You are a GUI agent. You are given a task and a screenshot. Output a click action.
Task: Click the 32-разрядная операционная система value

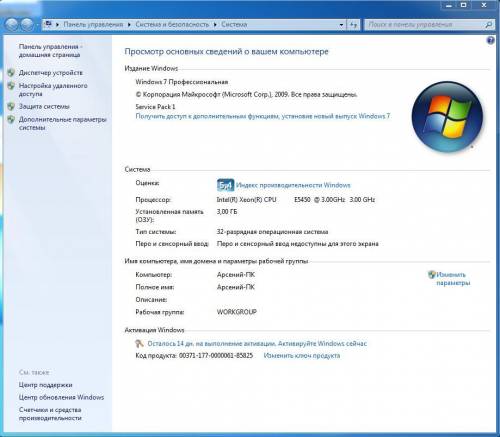(272, 232)
